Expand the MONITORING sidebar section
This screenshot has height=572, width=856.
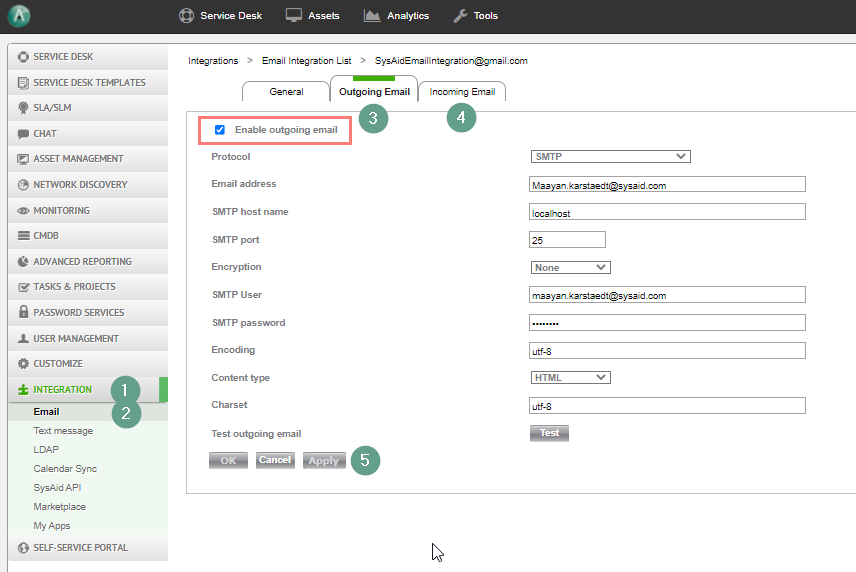(x=88, y=211)
